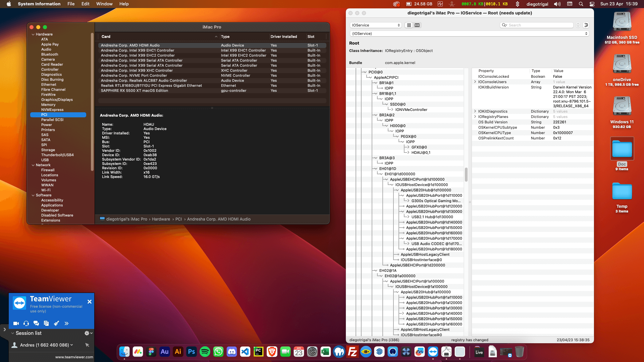
Task: Start video call in TeamViewer panel
Action: coord(16,323)
